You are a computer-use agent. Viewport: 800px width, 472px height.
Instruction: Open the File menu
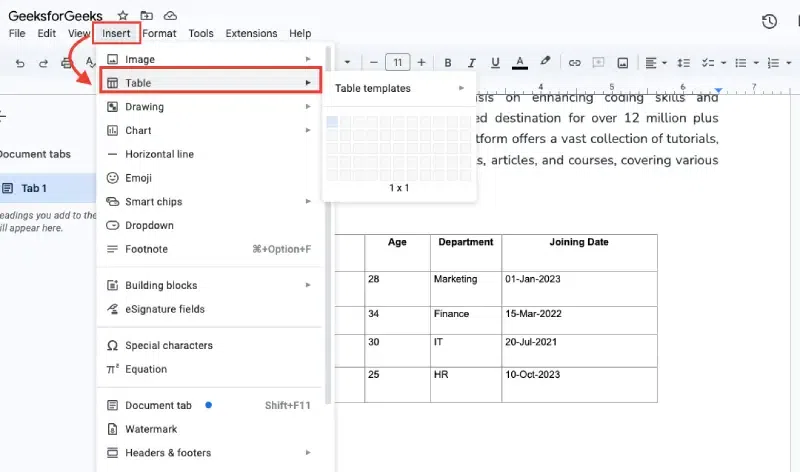pos(17,33)
